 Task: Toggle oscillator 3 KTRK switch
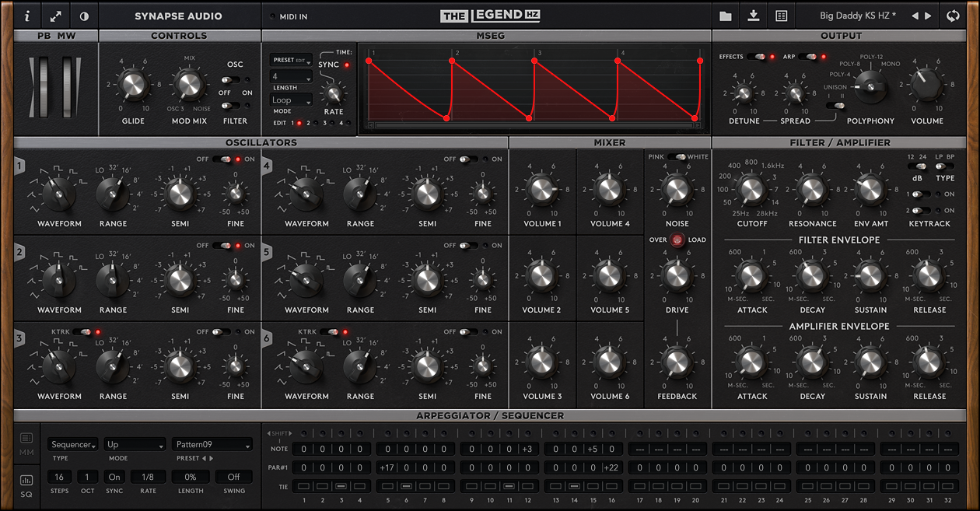[82, 332]
